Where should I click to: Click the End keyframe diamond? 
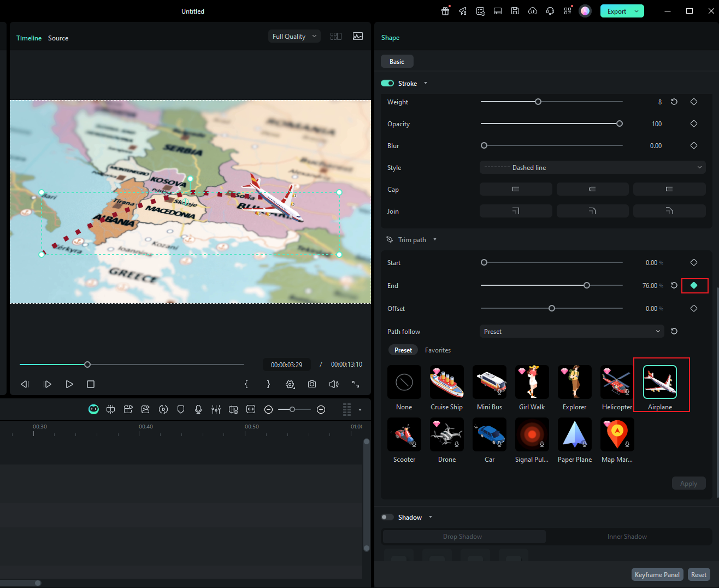click(694, 285)
